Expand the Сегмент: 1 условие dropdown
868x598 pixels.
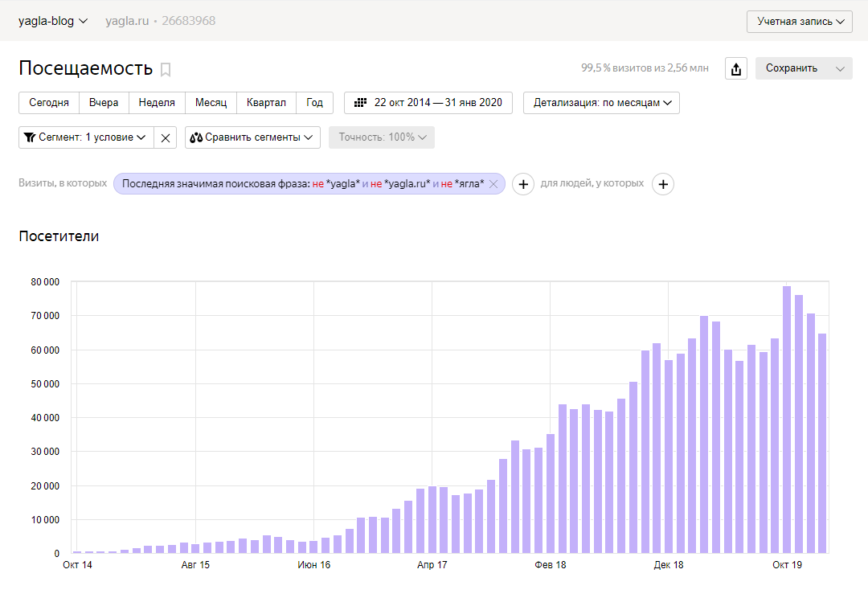pos(85,137)
